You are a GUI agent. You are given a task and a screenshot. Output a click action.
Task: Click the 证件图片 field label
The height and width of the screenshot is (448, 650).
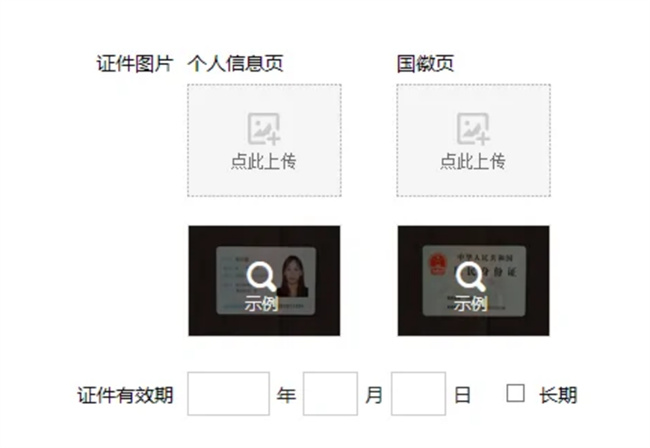(135, 64)
